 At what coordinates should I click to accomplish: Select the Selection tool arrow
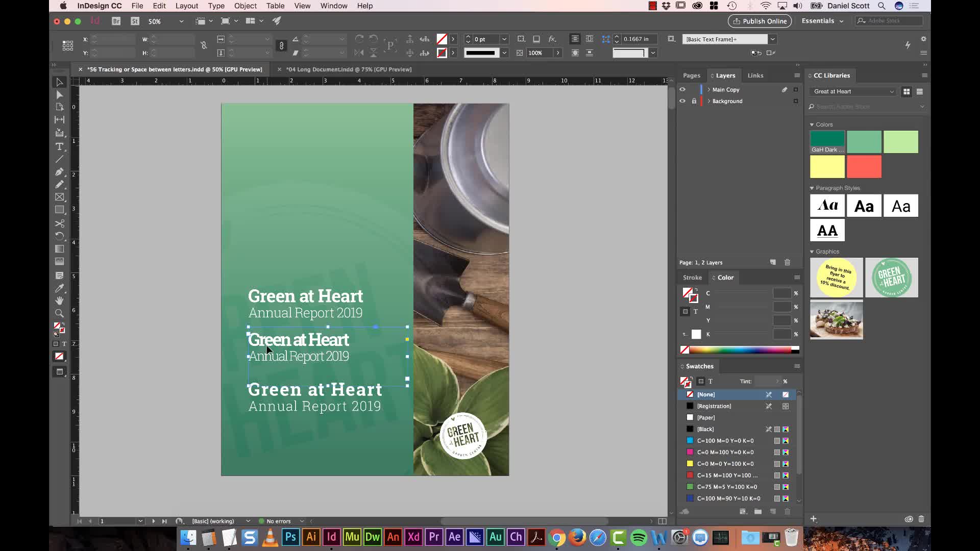[x=60, y=82]
